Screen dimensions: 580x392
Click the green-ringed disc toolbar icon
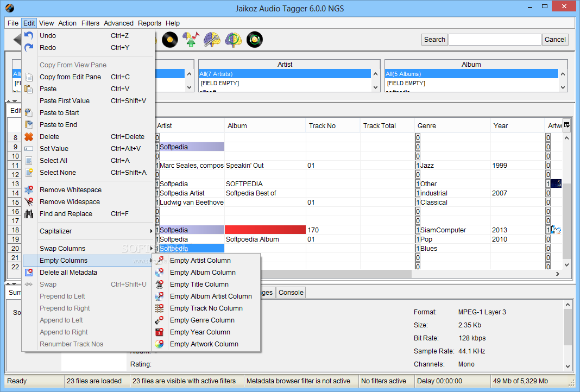255,40
